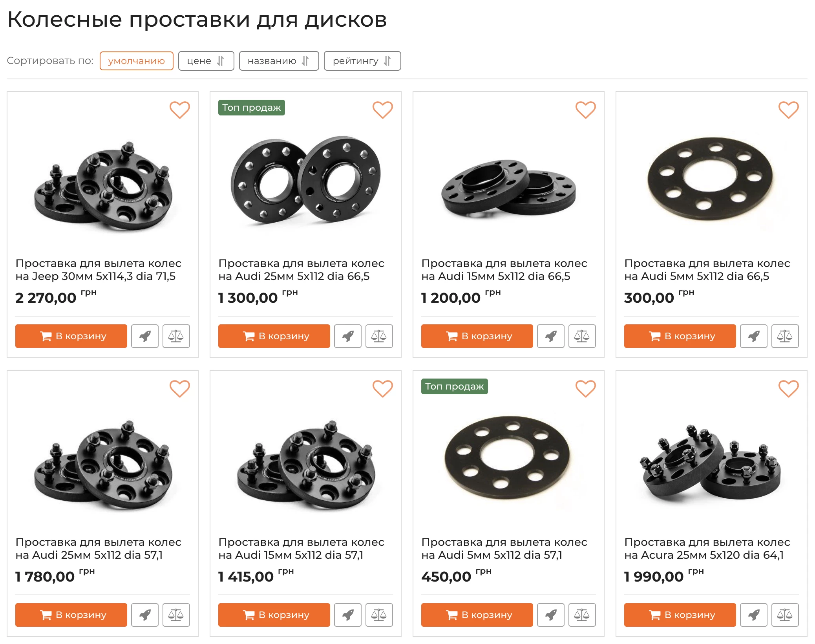Sort products by рейтингу
The image size is (815, 644).
[x=362, y=61]
